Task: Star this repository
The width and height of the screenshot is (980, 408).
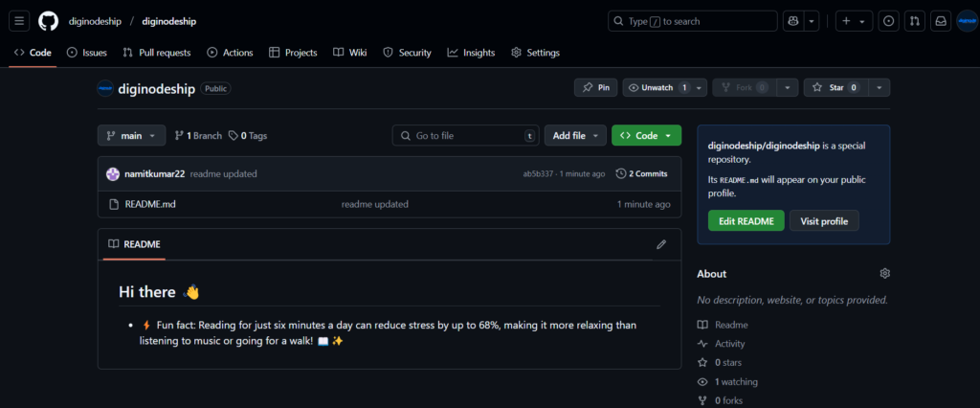Action: tap(835, 87)
